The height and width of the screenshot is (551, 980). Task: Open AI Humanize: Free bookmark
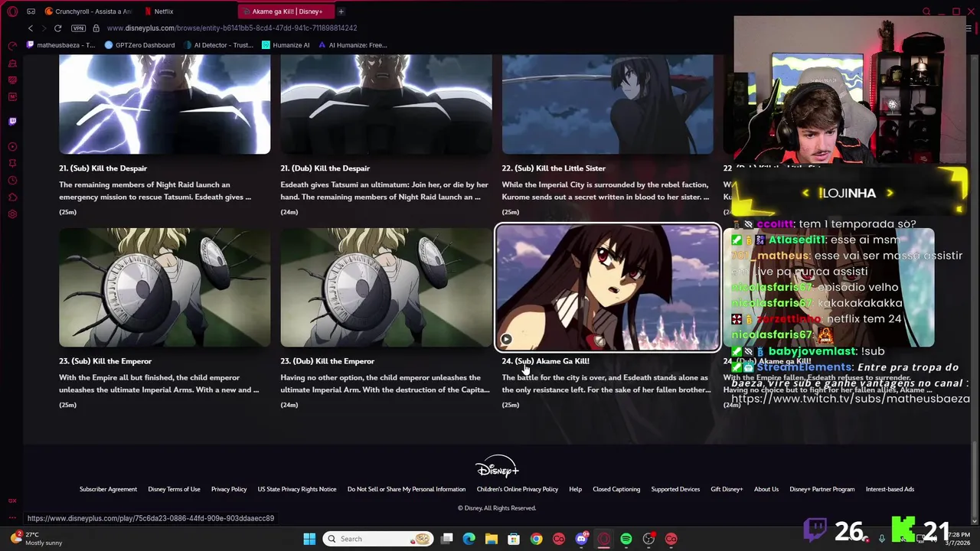tap(352, 45)
